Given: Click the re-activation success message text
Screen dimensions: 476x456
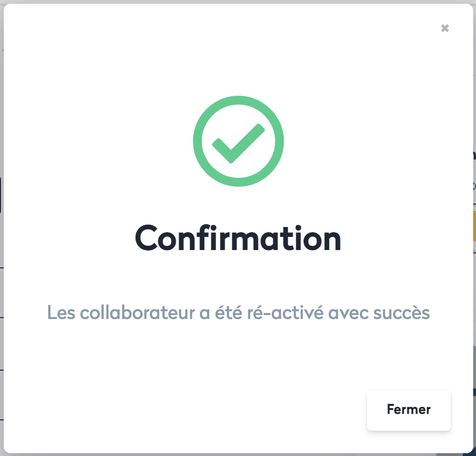Looking at the screenshot, I should point(238,312).
